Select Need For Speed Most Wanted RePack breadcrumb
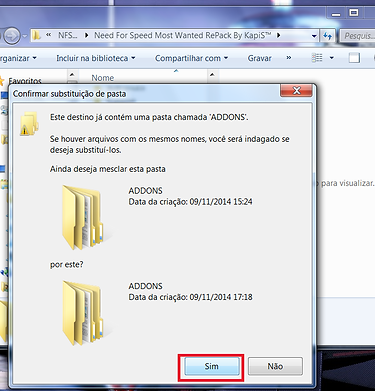 (x=183, y=35)
